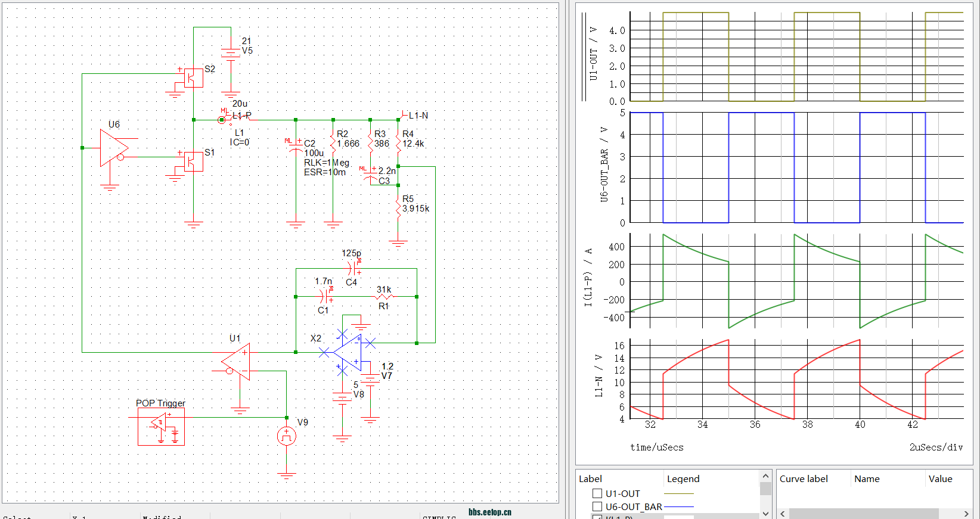
Task: Click the horizontal scrollbar thumb under curve table
Action: point(863,514)
